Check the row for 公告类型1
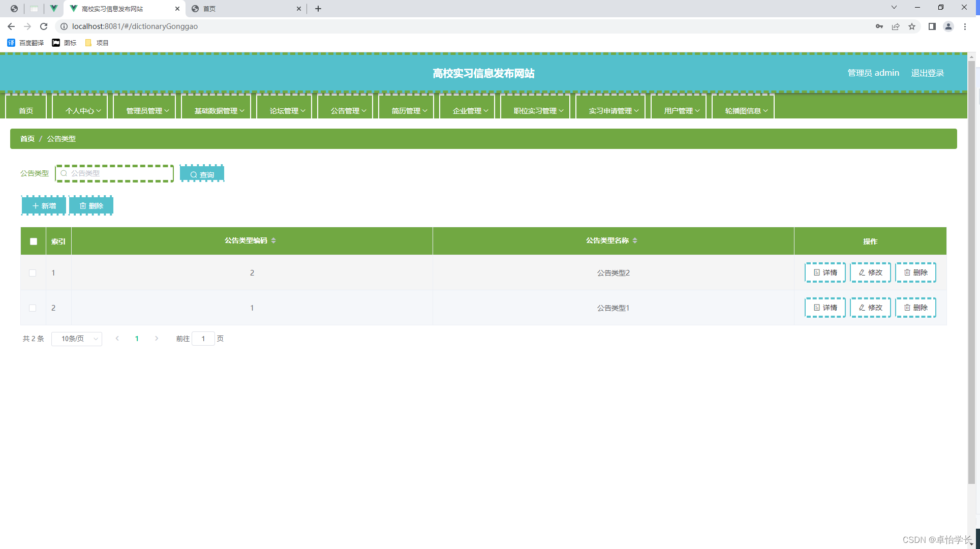Viewport: 980px width, 549px height. coord(33,308)
